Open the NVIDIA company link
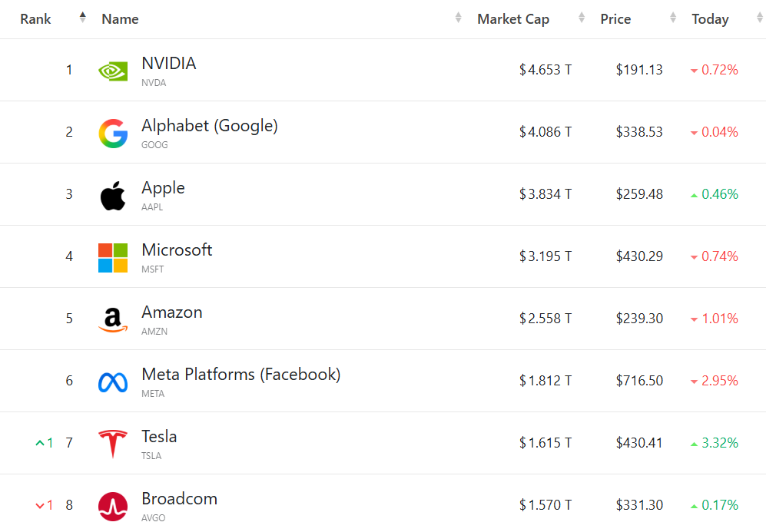The image size is (766, 532). (169, 64)
